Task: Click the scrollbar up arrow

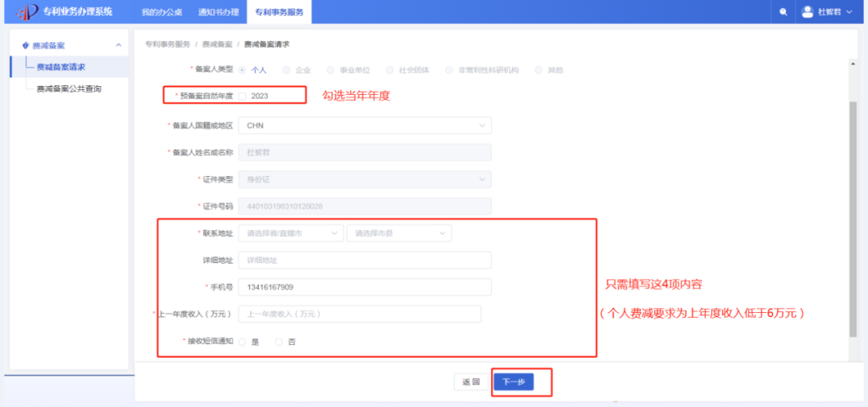Action: [x=853, y=64]
